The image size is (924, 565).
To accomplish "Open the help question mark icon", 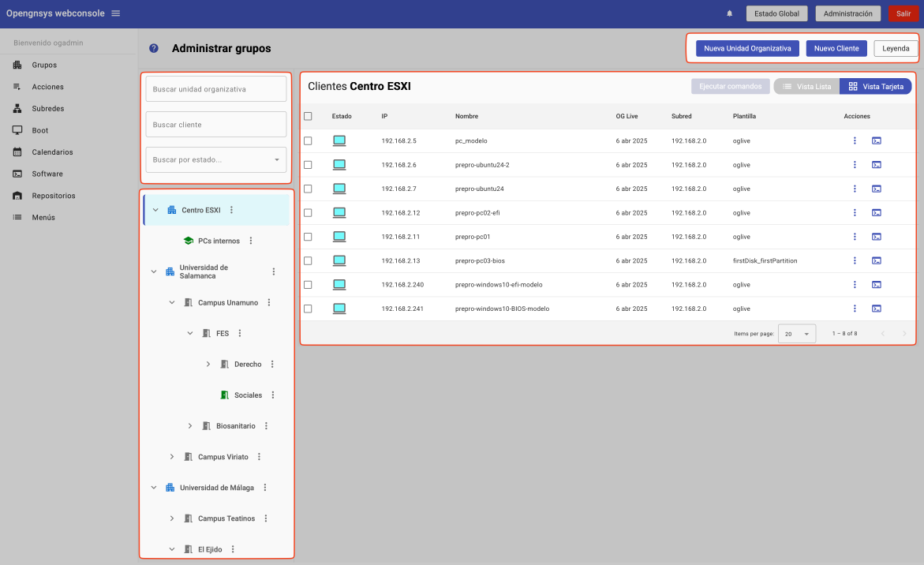I will tap(154, 49).
